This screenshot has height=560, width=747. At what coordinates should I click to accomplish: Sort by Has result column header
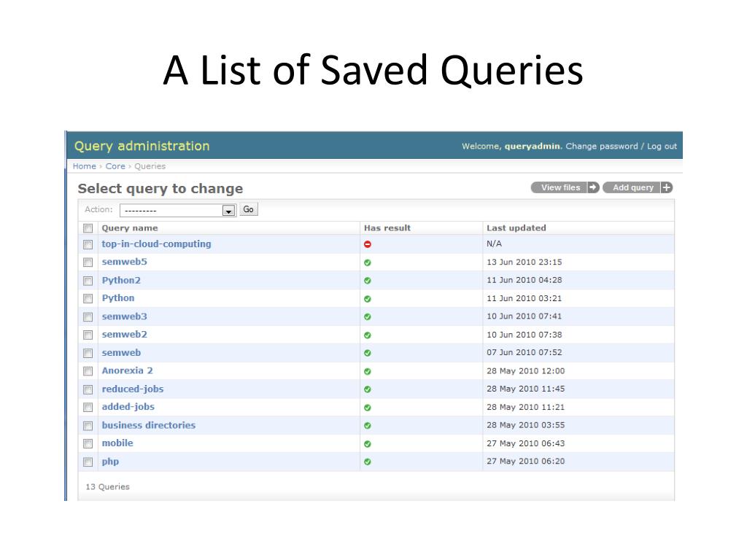[387, 228]
